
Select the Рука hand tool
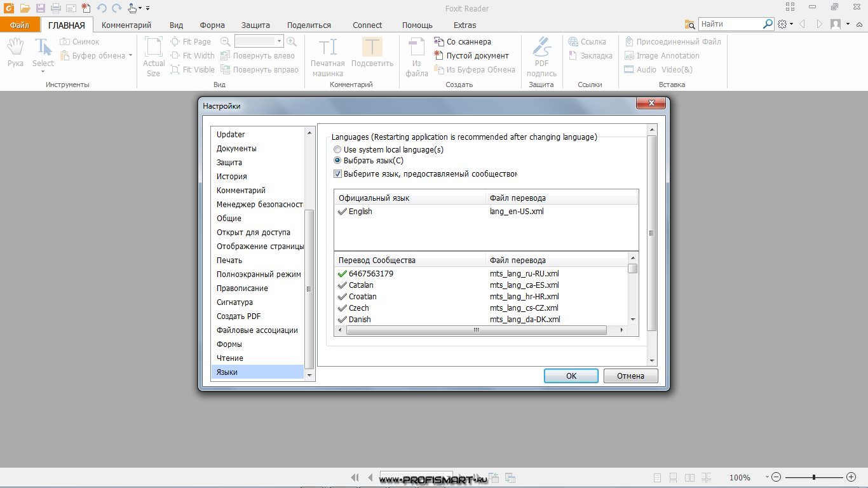pos(15,52)
